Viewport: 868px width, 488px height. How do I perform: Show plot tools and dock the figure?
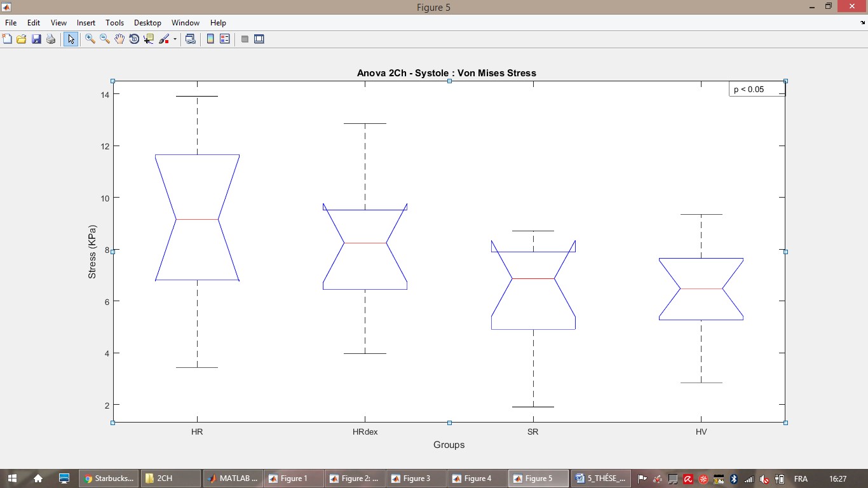[259, 39]
